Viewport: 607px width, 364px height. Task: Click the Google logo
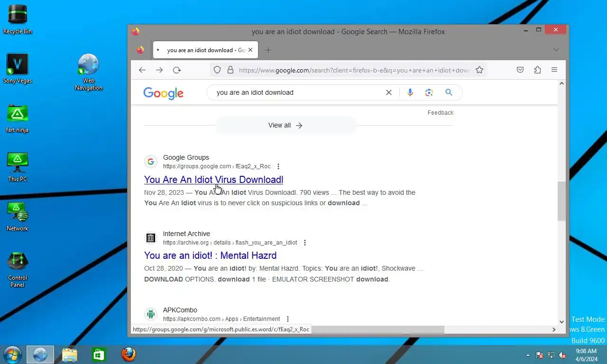[163, 93]
